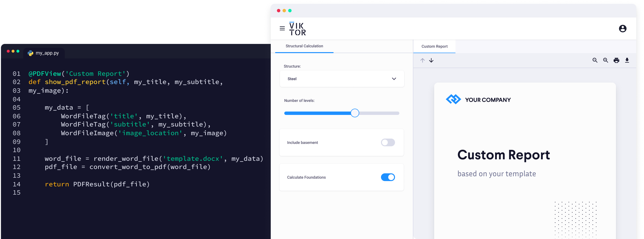This screenshot has height=239, width=644.
Task: Select the Custom Report tab
Action: (x=434, y=46)
